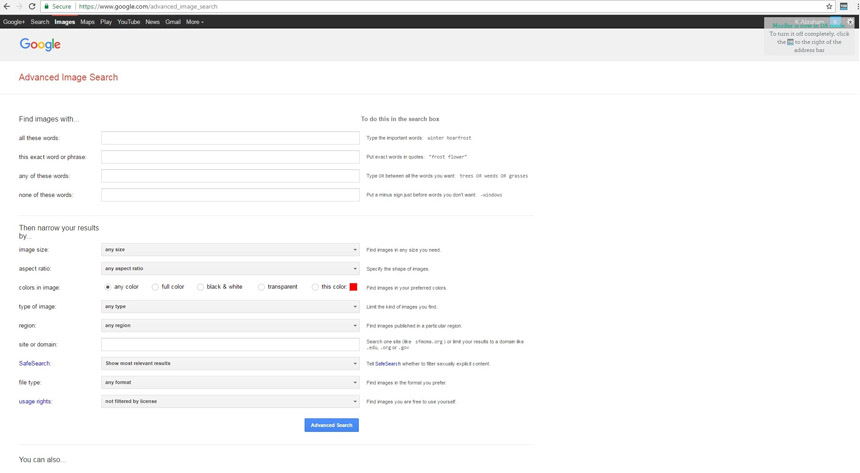This screenshot has height=473, width=860.
Task: Click the address bar URL
Action: (148, 7)
